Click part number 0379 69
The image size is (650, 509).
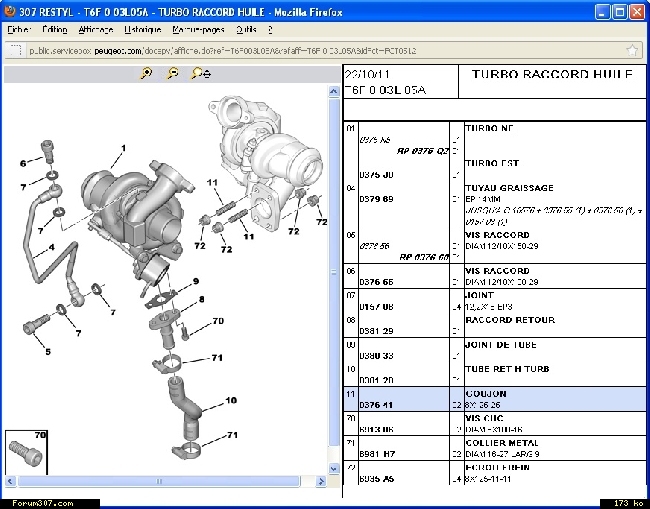(x=376, y=199)
